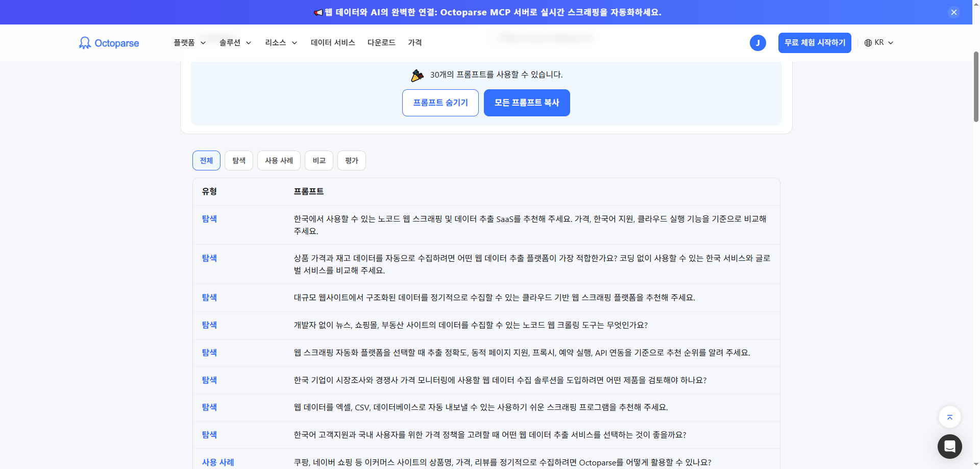Viewport: 980px width, 469px height.
Task: Click the prompt about 노코드 웹 스크래핑 SaaS 추천
Action: pyautogui.click(x=530, y=225)
